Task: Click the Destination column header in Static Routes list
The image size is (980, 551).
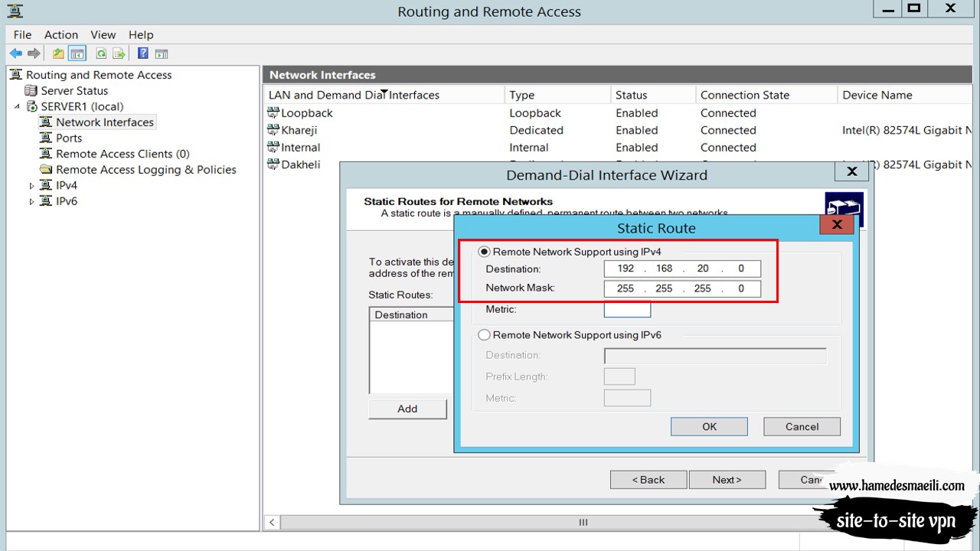Action: coord(412,315)
